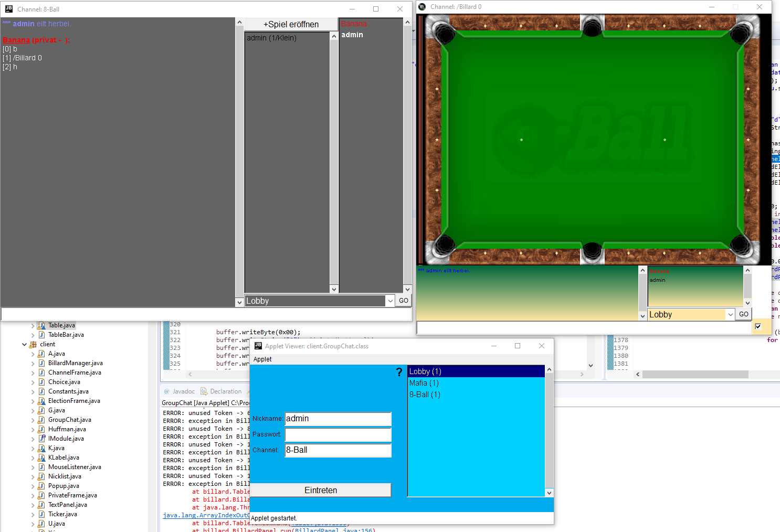
Task: Click the question mark help icon
Action: pos(399,372)
